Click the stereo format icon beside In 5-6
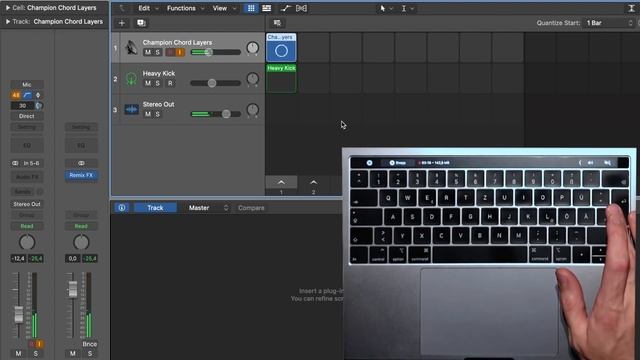Viewport: 640px width, 360px height. (15, 163)
